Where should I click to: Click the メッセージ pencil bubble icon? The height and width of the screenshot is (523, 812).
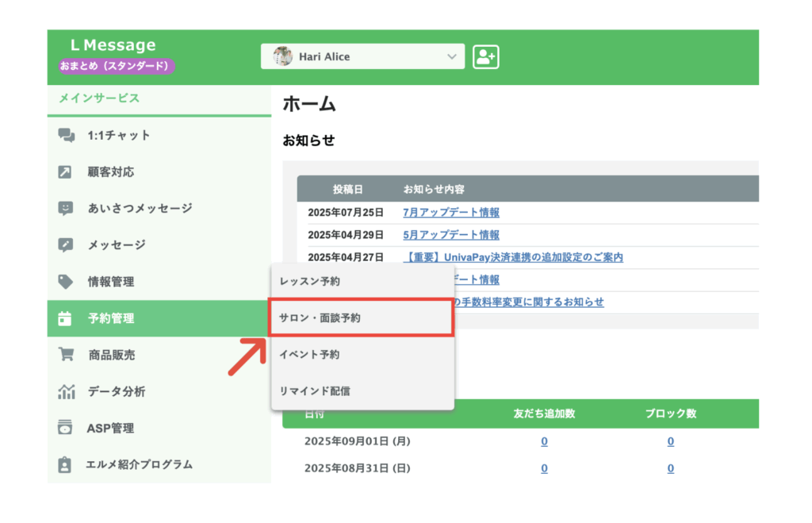[x=66, y=245]
